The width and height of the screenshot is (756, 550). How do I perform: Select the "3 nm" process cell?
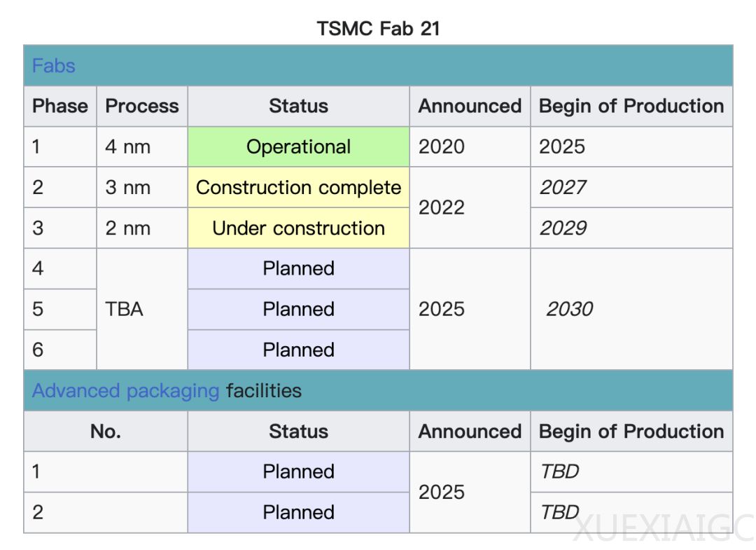point(127,188)
